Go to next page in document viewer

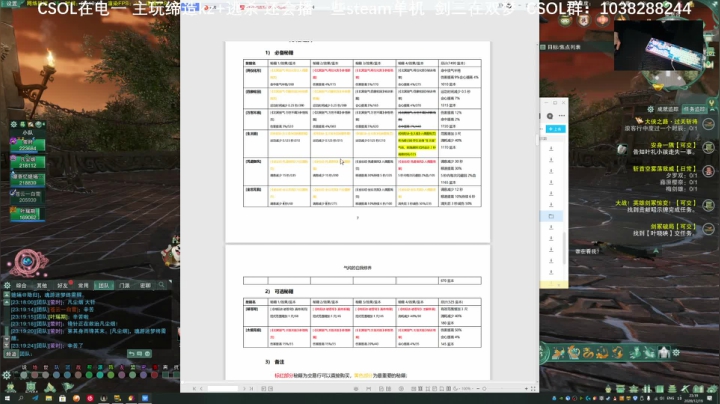tap(244, 389)
